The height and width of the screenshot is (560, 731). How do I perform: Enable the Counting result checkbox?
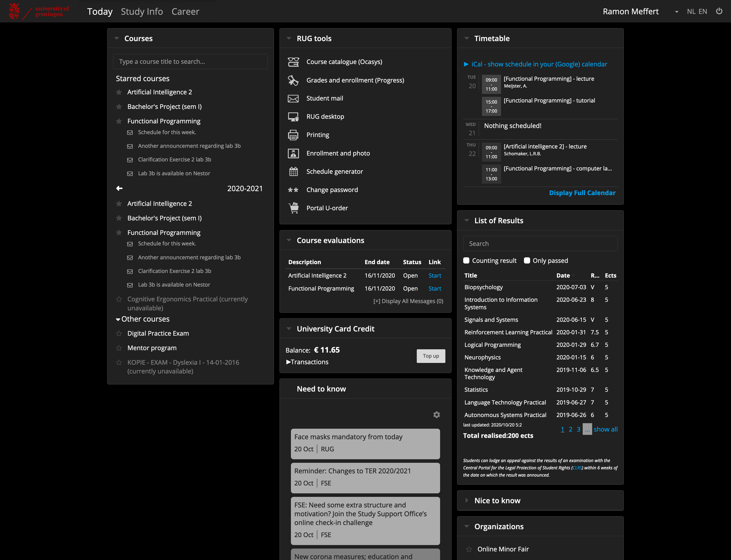click(x=466, y=261)
